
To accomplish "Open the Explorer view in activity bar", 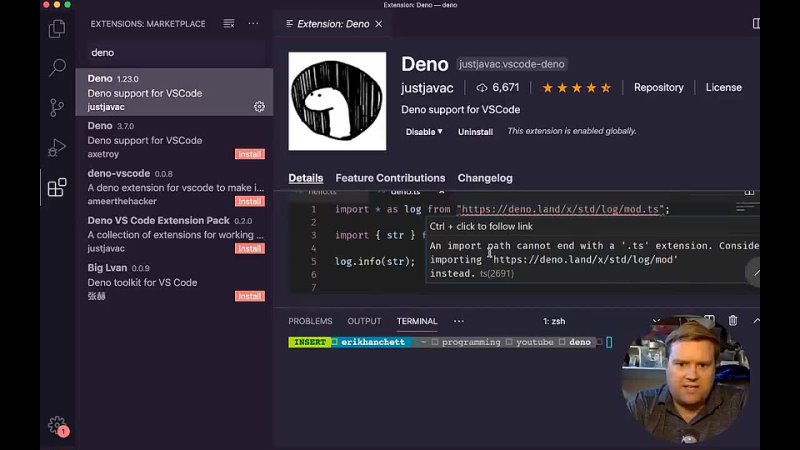I will [57, 29].
